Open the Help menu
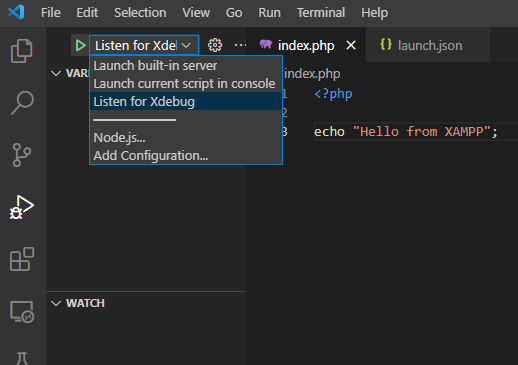Screen dimensions: 518x365 coord(375,13)
